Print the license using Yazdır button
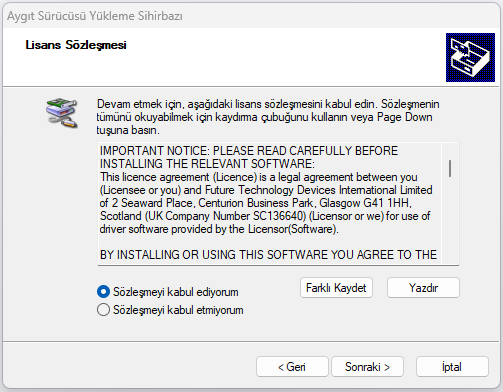 tap(423, 288)
